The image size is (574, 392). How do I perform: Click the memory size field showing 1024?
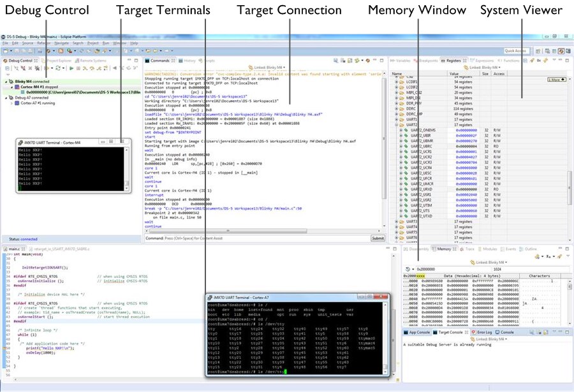pyautogui.click(x=531, y=269)
